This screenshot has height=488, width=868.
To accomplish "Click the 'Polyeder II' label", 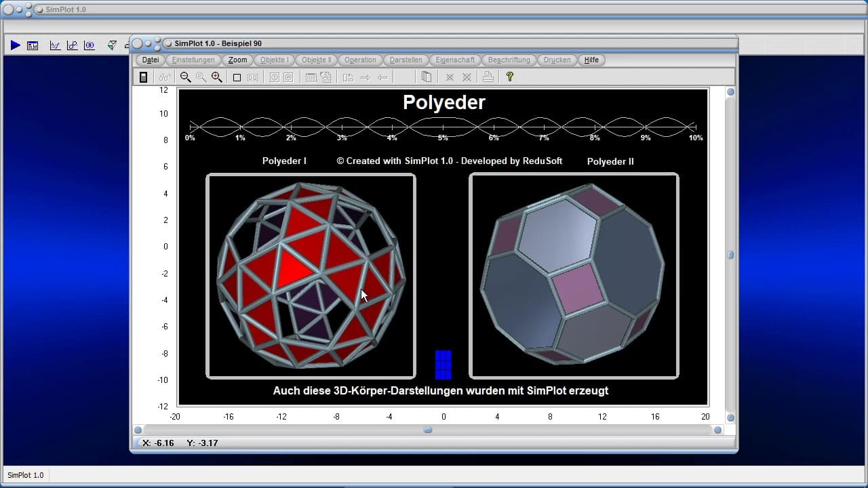I will click(610, 161).
